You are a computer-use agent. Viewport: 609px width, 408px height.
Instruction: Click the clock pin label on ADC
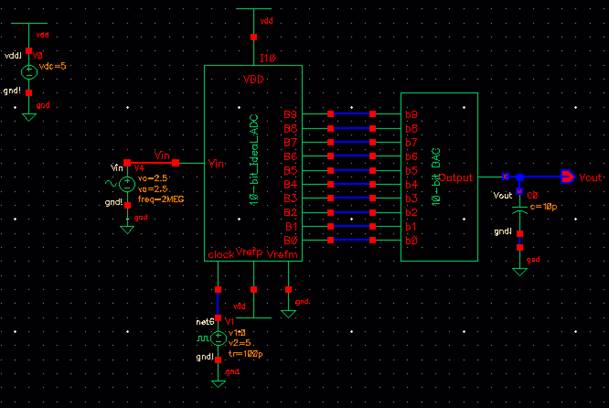221,255
